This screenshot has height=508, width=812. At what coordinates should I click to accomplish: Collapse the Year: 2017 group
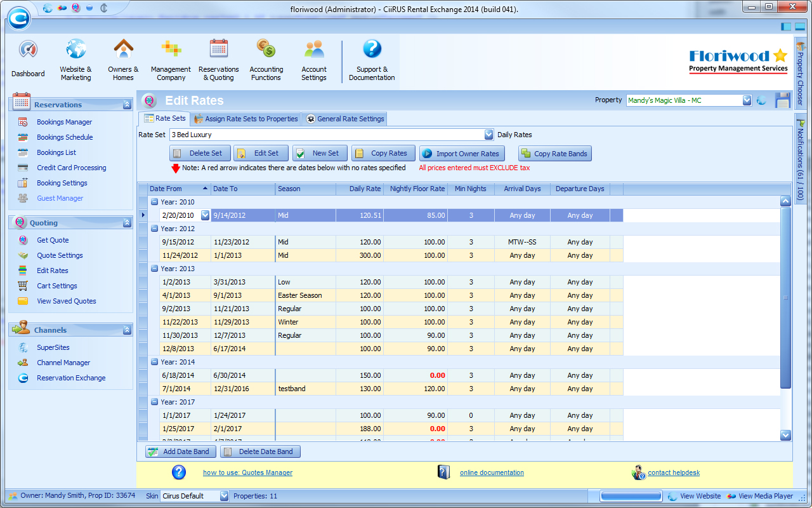[x=154, y=402]
